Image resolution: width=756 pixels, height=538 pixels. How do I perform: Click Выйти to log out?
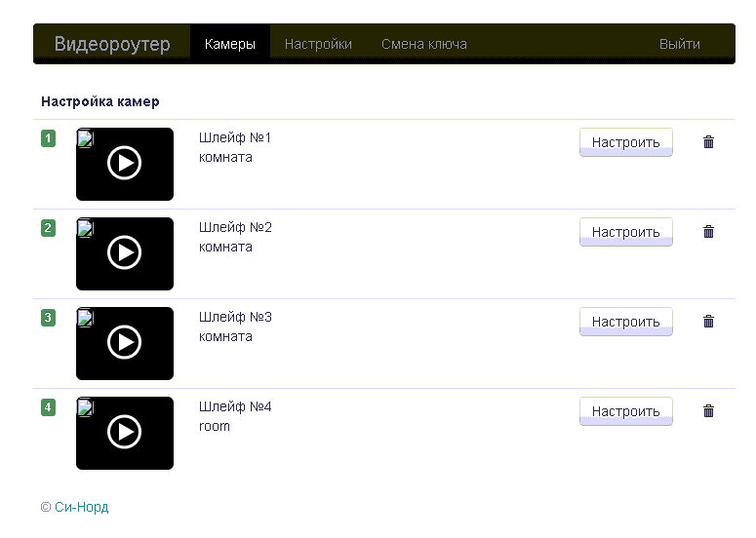(679, 44)
